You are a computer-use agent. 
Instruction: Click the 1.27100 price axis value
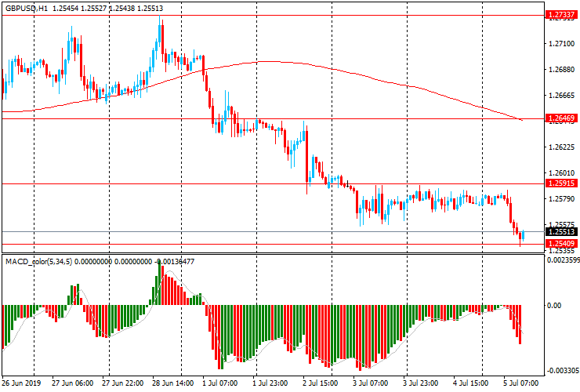[x=561, y=44]
